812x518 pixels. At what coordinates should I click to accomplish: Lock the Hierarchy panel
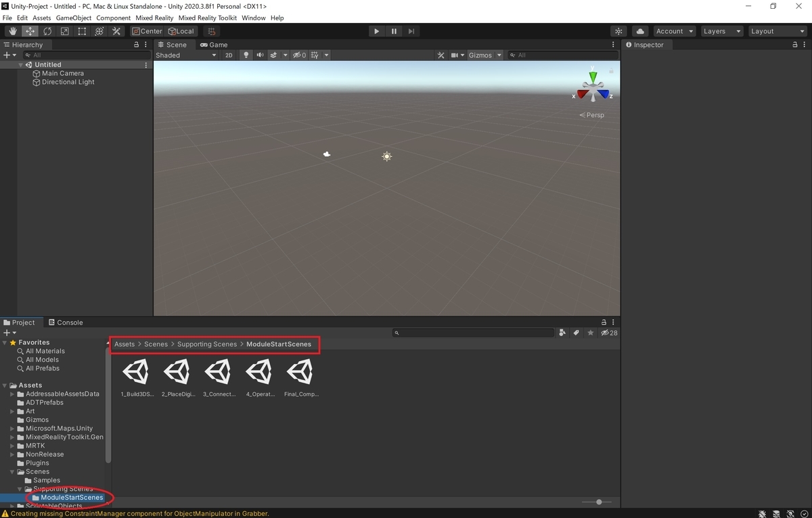(136, 45)
